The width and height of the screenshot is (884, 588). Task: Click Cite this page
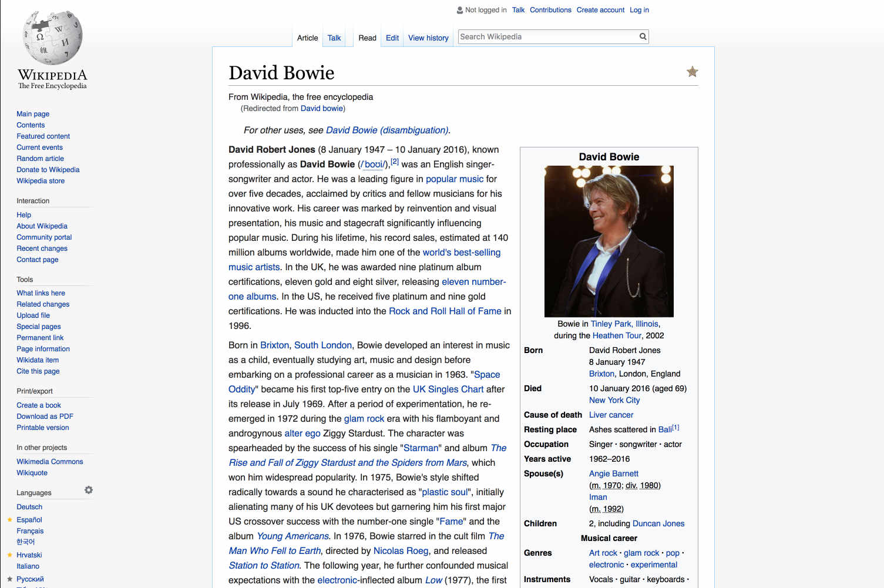[x=38, y=371]
